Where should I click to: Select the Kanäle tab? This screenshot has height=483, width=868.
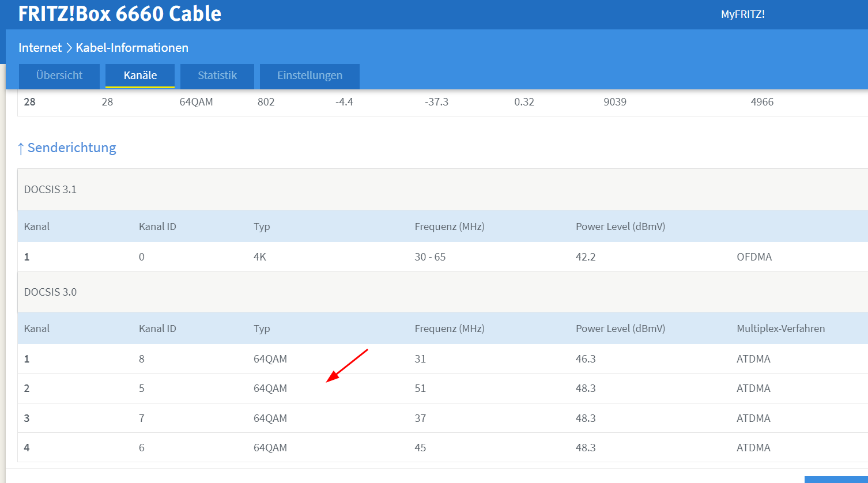pyautogui.click(x=140, y=76)
